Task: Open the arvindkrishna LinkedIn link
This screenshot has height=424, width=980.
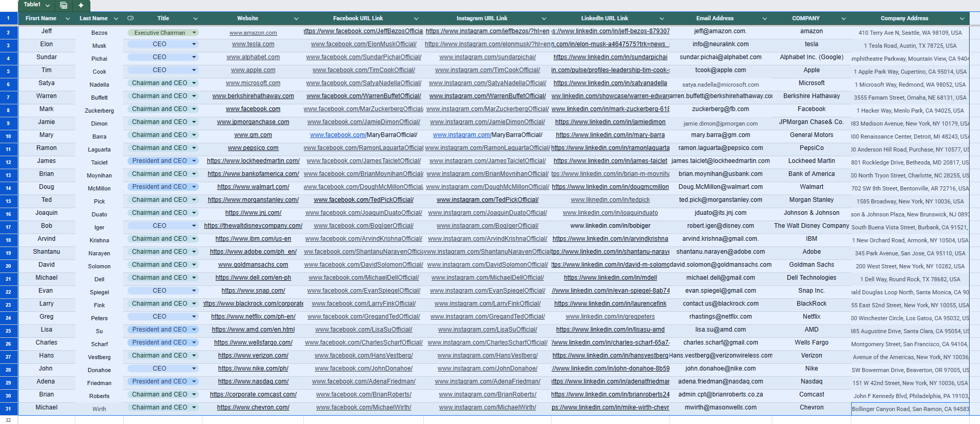Action: (x=610, y=239)
